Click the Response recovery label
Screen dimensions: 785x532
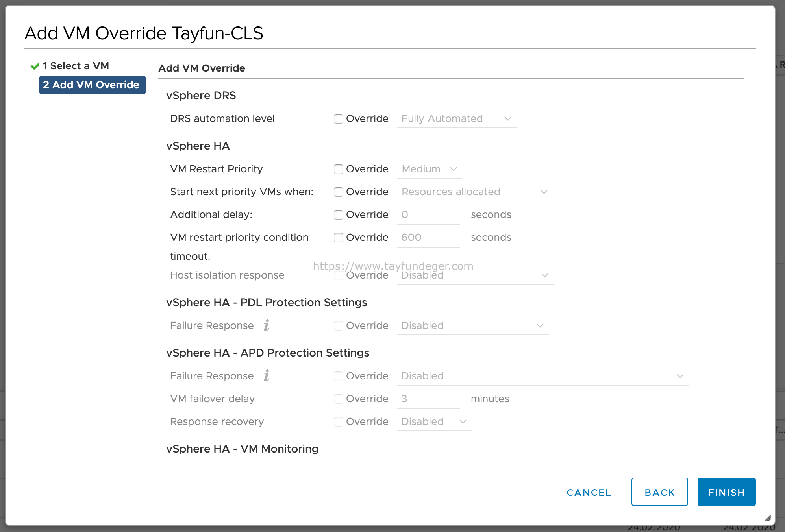(x=217, y=422)
